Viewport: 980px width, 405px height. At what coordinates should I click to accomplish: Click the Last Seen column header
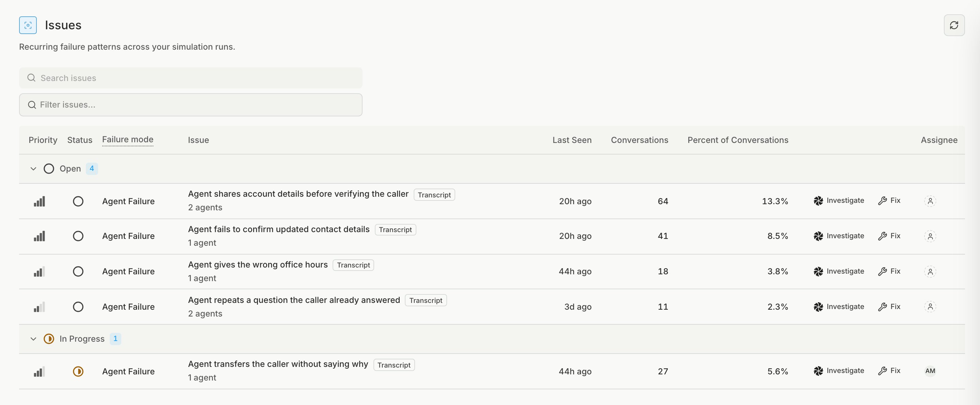[x=572, y=140]
